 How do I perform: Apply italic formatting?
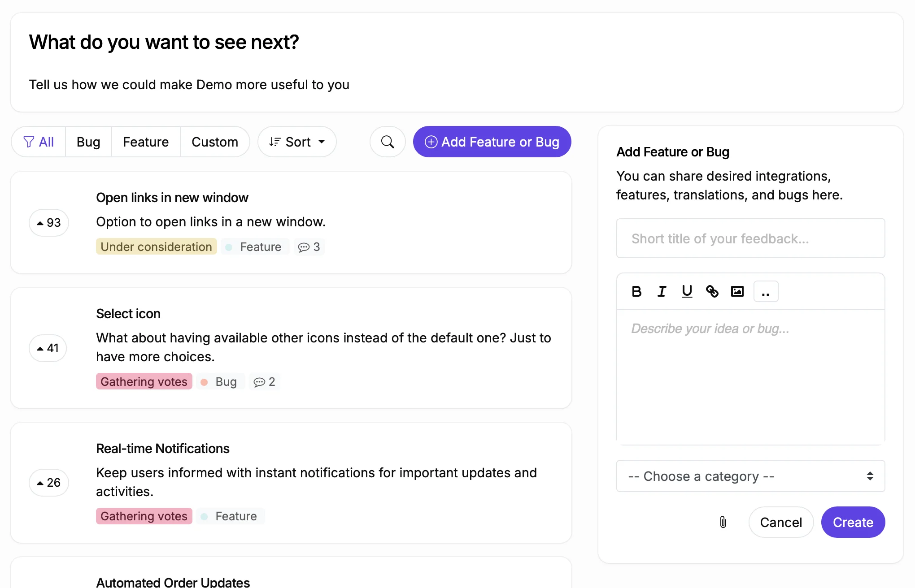pos(661,291)
